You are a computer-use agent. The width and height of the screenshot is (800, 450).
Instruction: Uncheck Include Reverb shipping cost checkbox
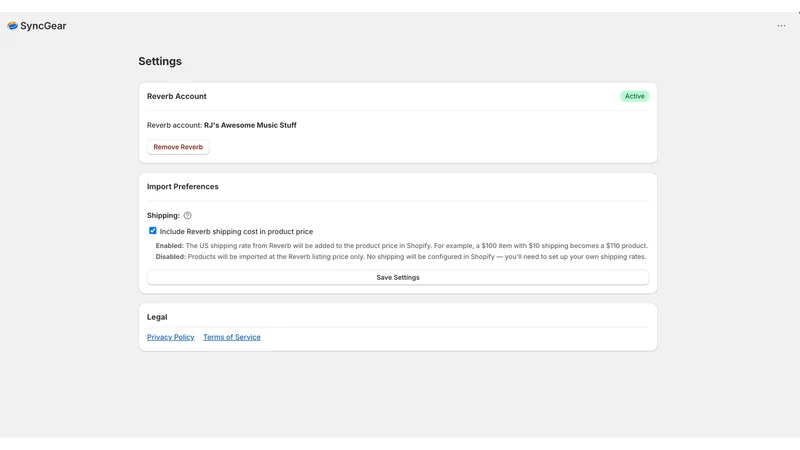point(153,231)
